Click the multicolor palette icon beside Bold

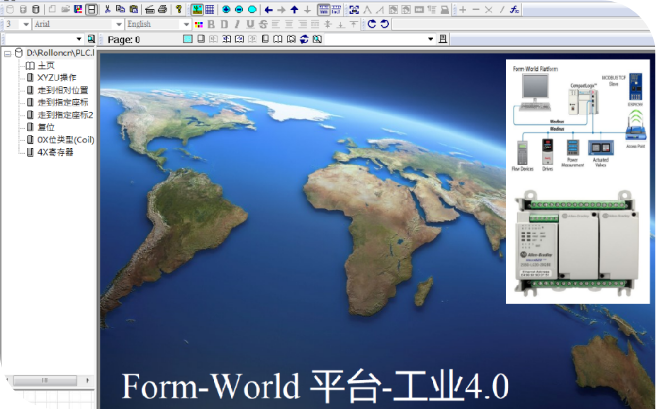(197, 24)
